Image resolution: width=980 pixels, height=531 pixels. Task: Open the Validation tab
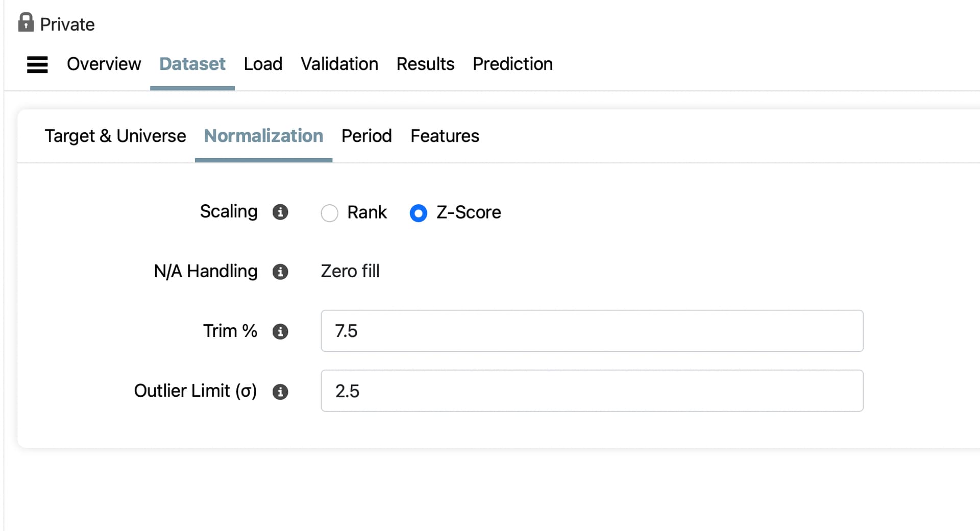coord(339,64)
